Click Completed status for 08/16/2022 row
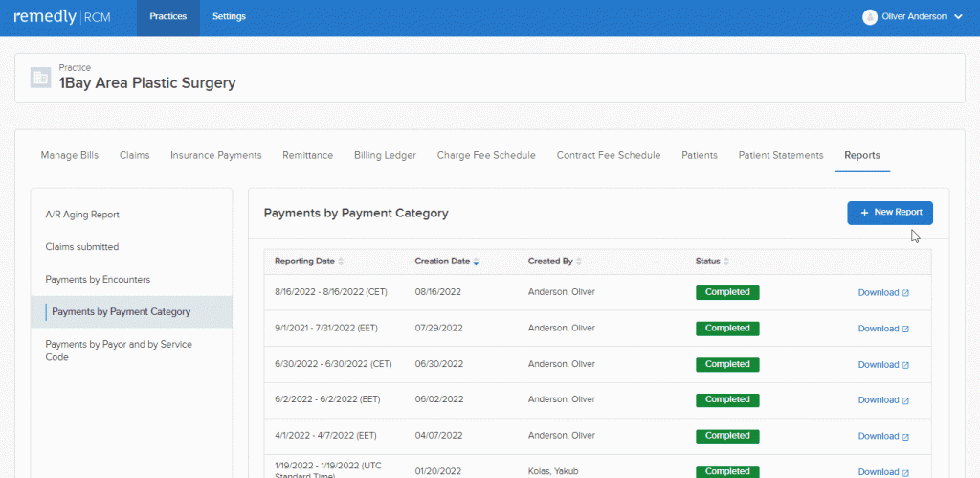 click(727, 292)
